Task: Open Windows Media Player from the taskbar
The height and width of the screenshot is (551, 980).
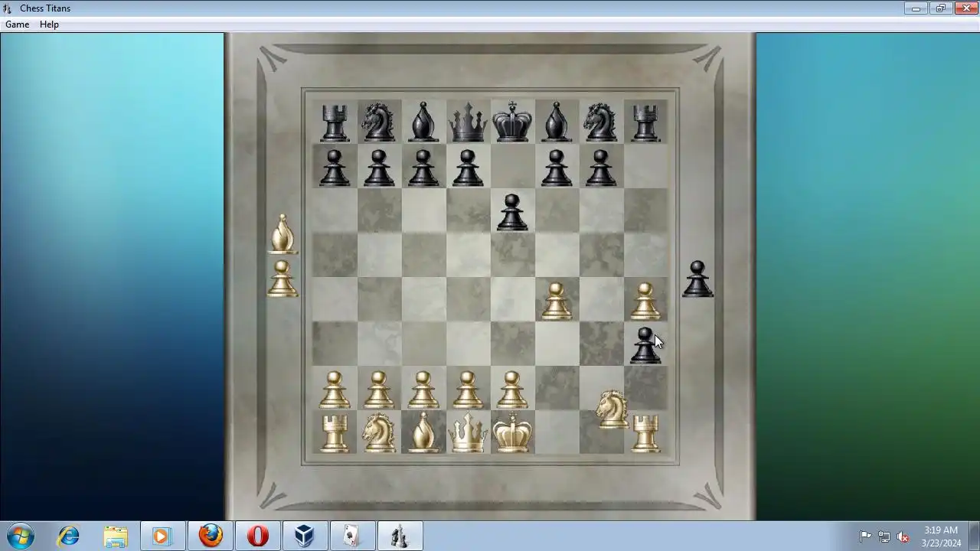Action: (162, 536)
